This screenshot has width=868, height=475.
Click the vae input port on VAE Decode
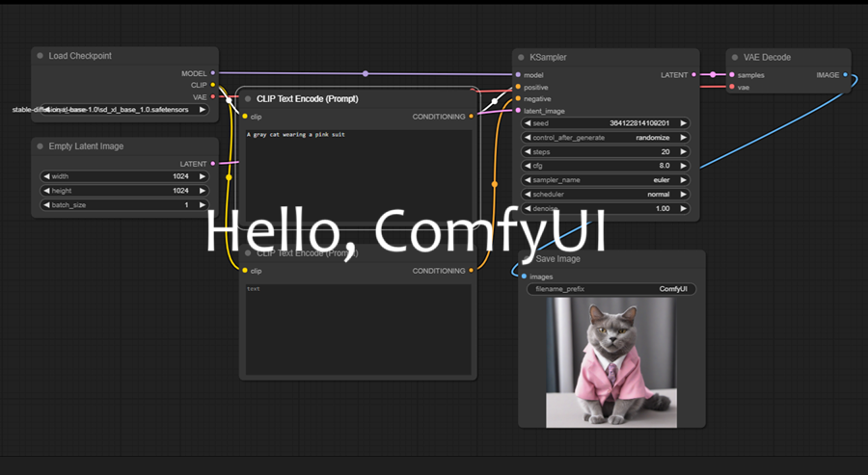(x=732, y=87)
